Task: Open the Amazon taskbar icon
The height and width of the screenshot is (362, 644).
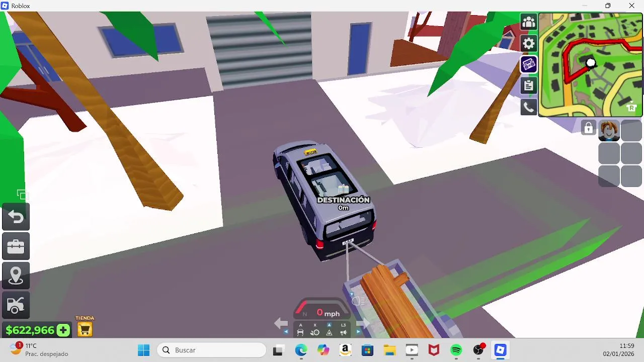Action: (x=345, y=350)
